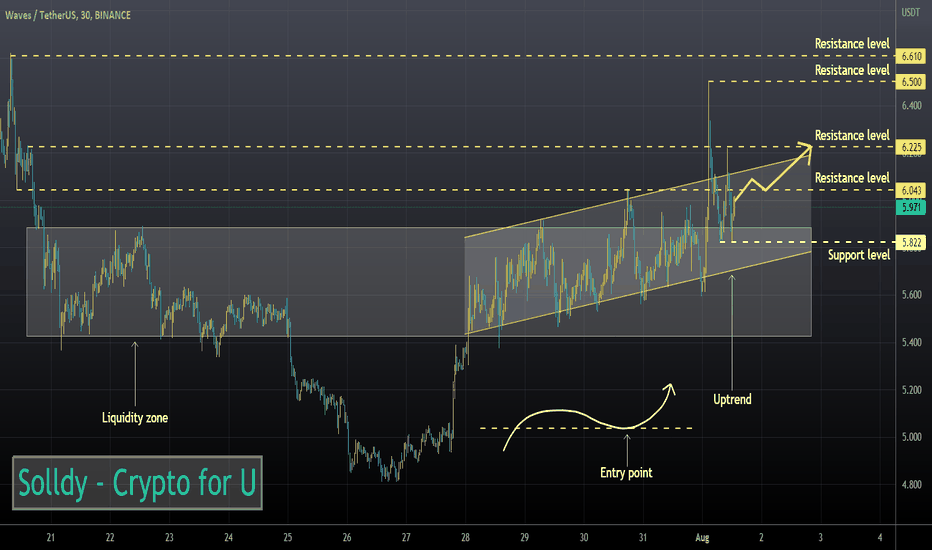
Task: Select the Entry point annotation text
Action: pos(626,473)
